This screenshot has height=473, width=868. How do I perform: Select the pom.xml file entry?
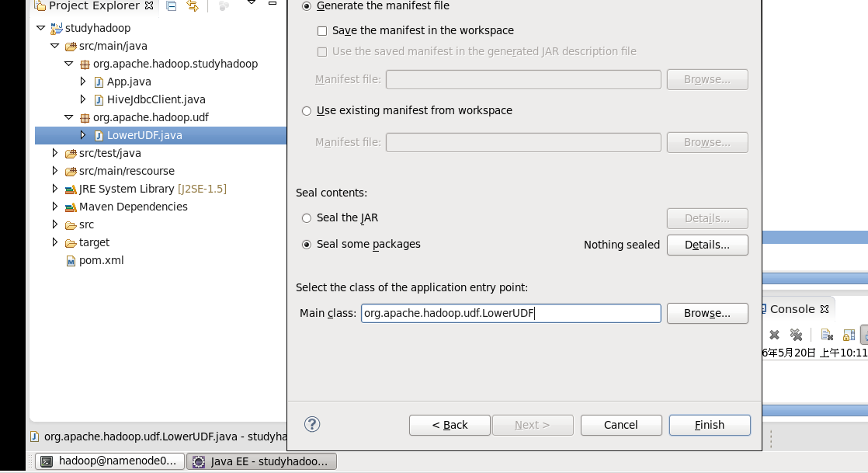tap(101, 260)
